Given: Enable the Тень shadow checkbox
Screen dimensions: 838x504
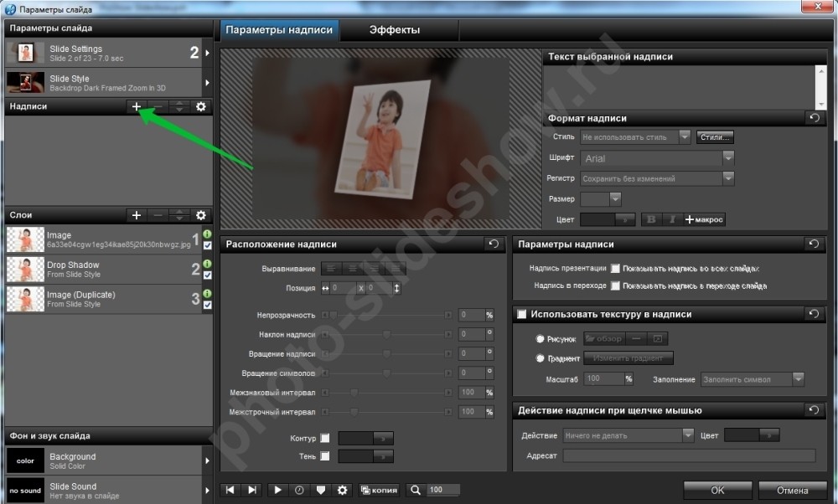Looking at the screenshot, I should pos(325,456).
